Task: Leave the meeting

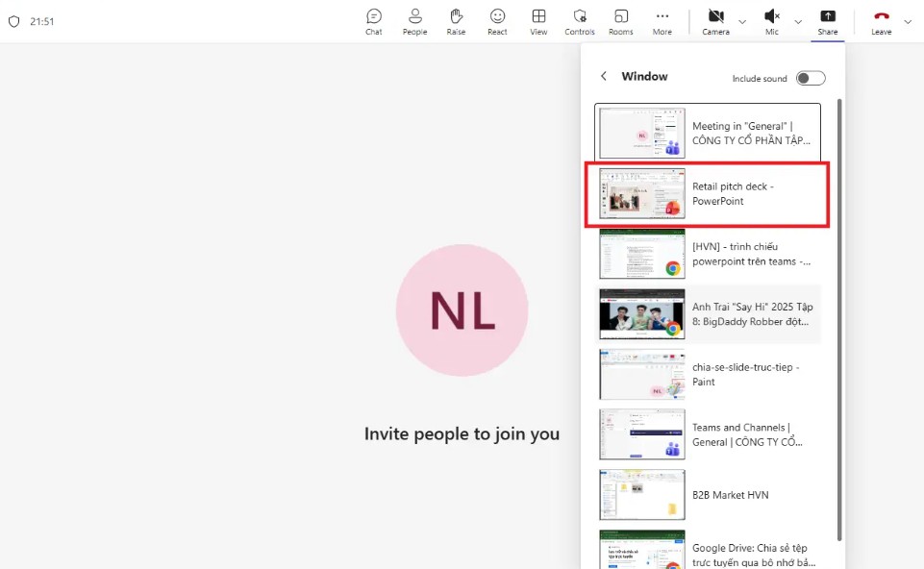Action: click(881, 21)
